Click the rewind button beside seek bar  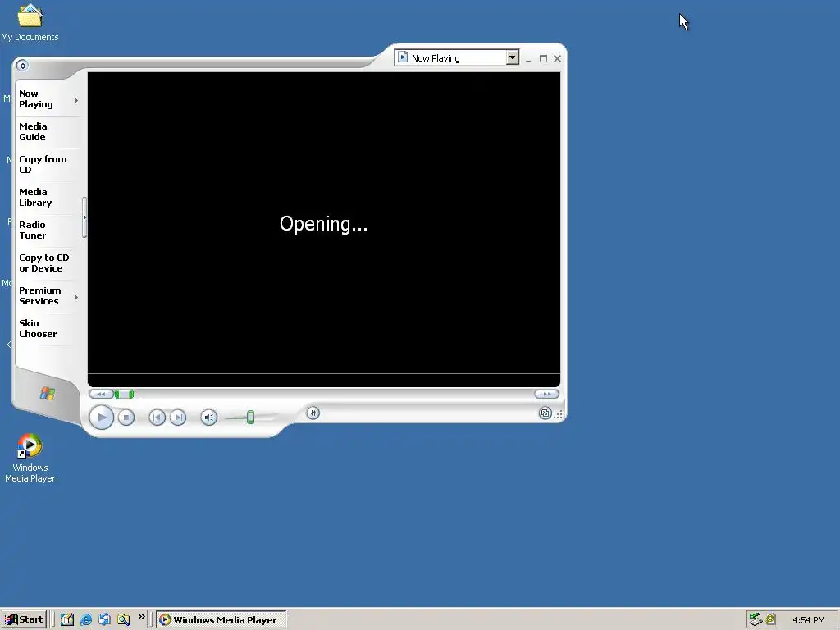point(101,395)
